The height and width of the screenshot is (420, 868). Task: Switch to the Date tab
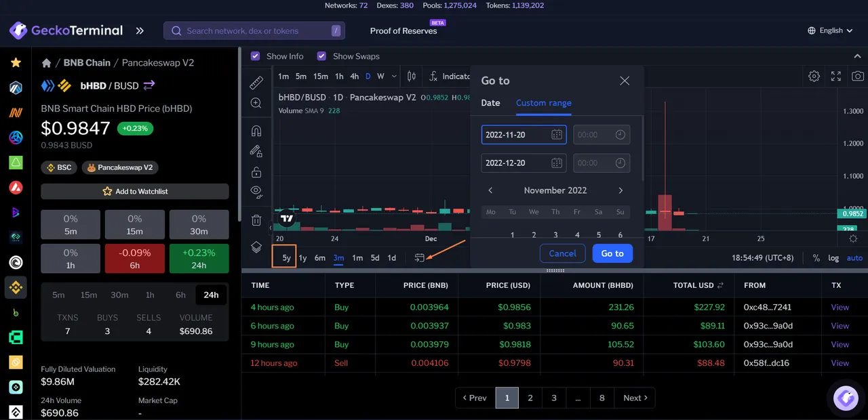[x=490, y=103]
